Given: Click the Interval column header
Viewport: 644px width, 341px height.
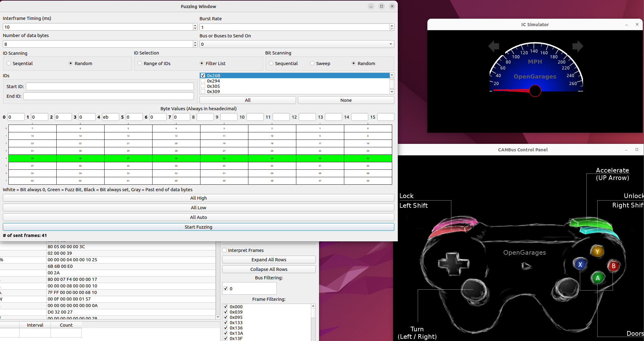Looking at the screenshot, I should tap(35, 325).
